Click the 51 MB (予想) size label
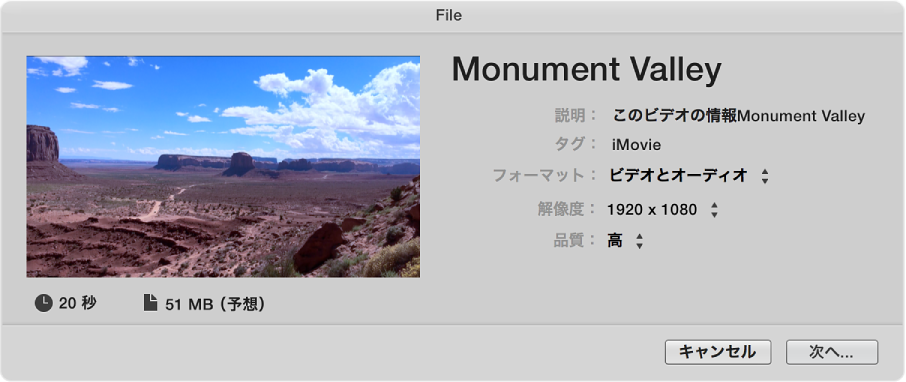This screenshot has height=382, width=906. pyautogui.click(x=215, y=304)
